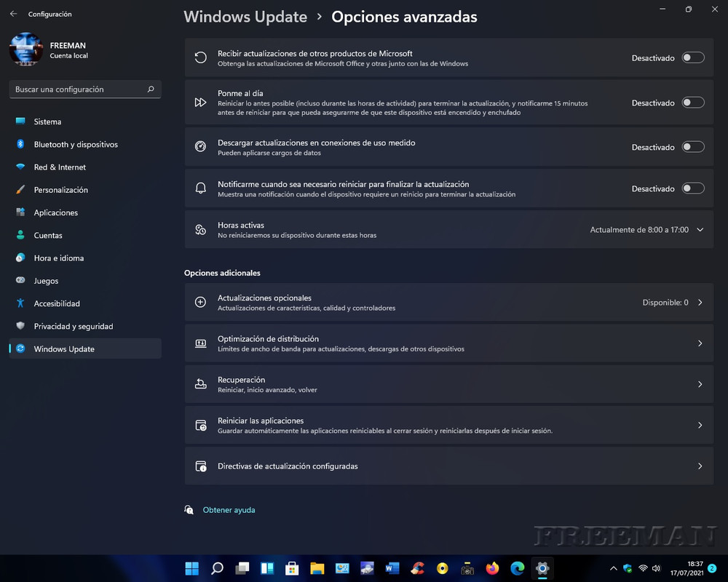Open Actualizaciones opcionales chevron arrow
Screen dimensions: 728x582
pyautogui.click(x=700, y=303)
